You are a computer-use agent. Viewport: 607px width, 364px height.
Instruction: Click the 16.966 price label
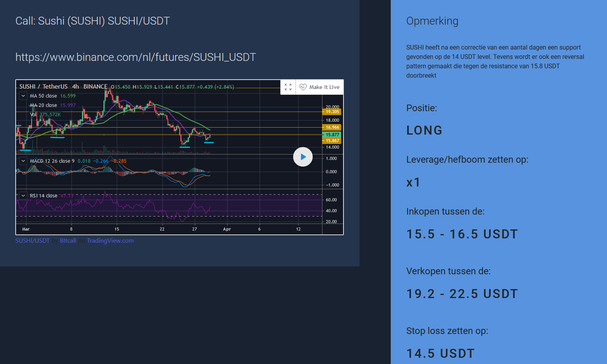click(x=332, y=127)
